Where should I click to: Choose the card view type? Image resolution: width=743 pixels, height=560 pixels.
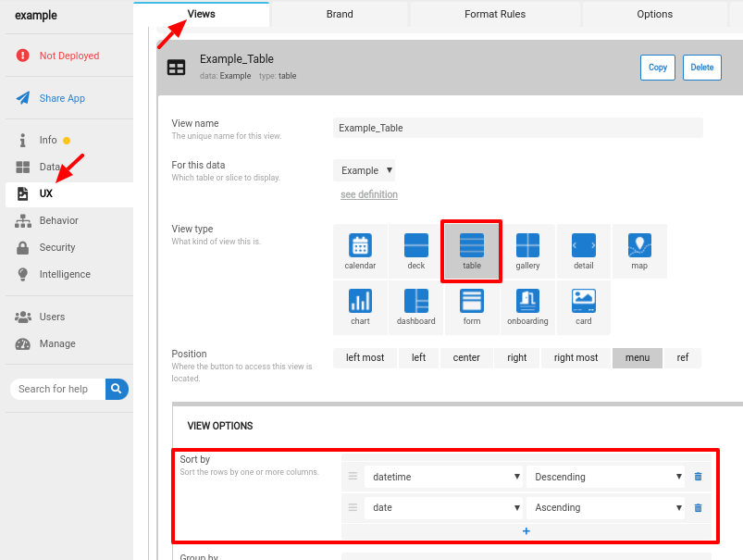click(x=583, y=307)
